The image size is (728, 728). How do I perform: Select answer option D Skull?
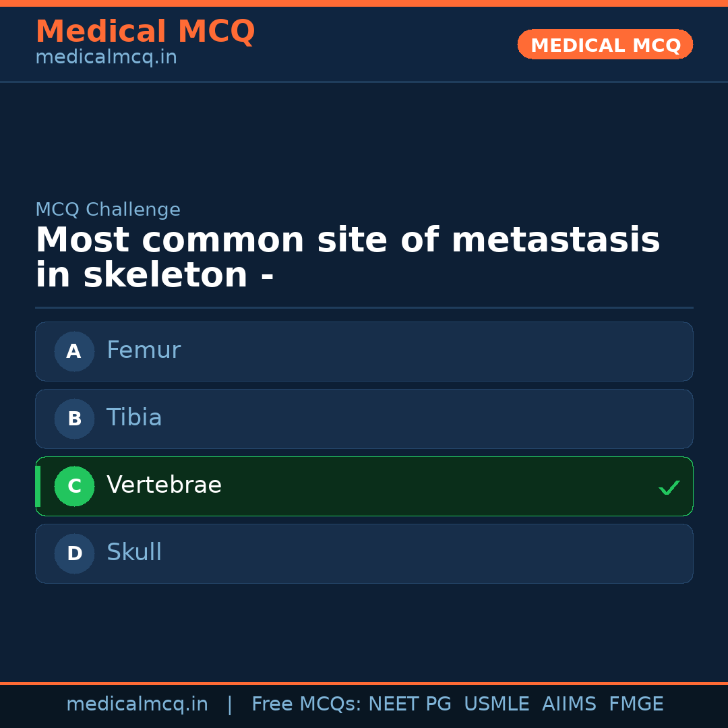[x=364, y=553]
